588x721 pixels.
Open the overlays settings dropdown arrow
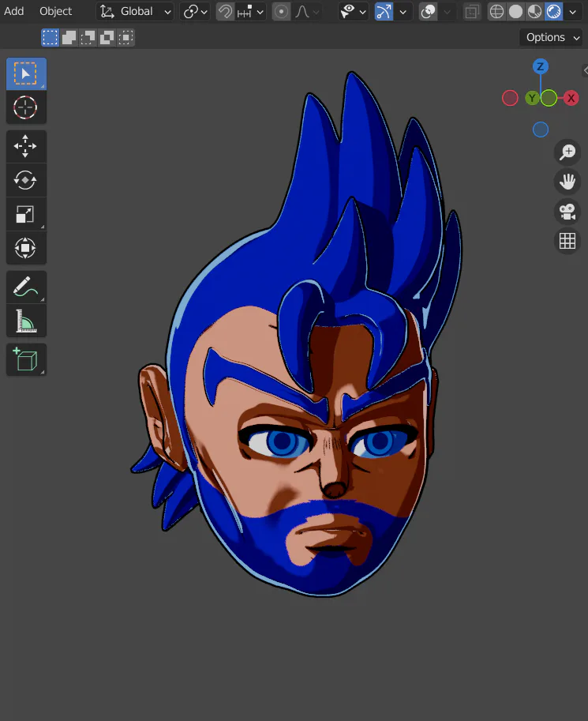[447, 12]
